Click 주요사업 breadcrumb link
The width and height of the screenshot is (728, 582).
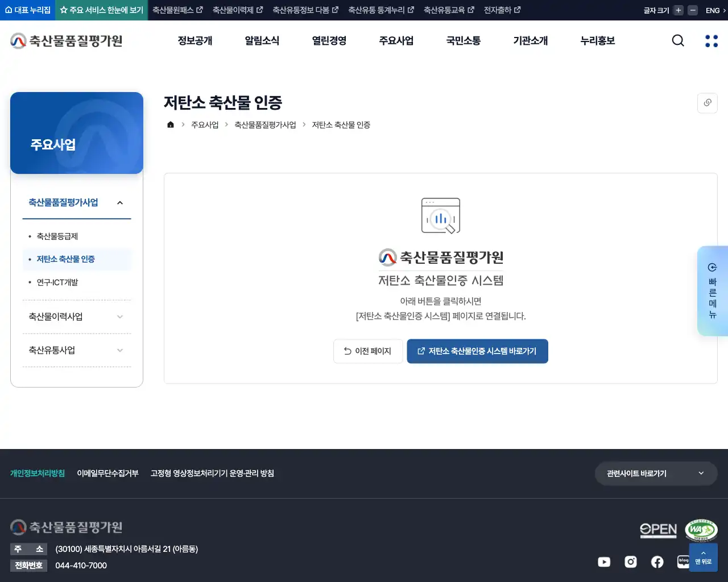pyautogui.click(x=205, y=124)
